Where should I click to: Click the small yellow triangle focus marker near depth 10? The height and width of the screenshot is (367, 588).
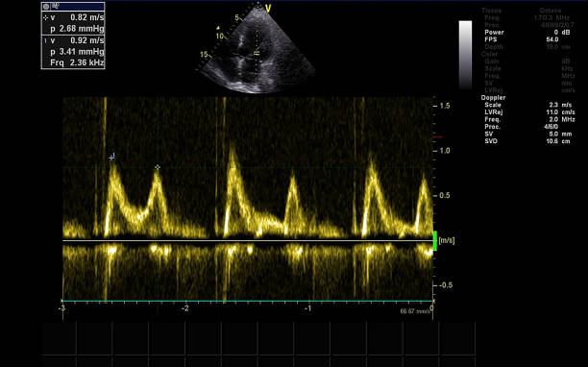[218, 27]
